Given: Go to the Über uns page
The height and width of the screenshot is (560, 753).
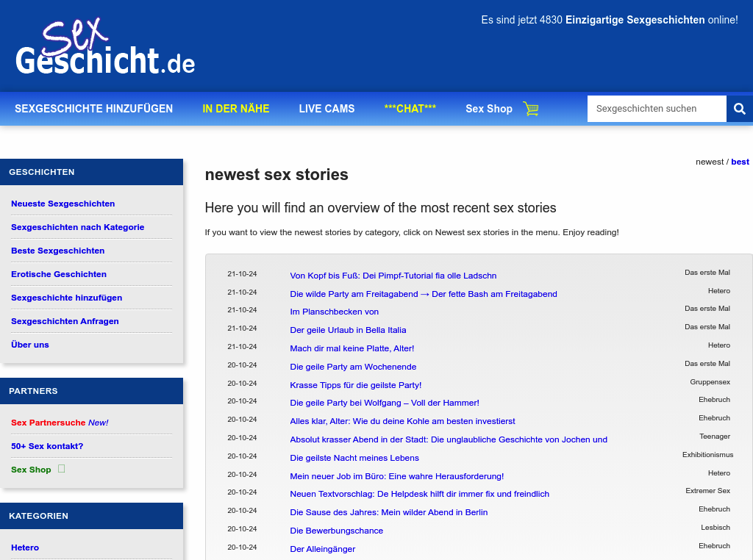Looking at the screenshot, I should [30, 345].
